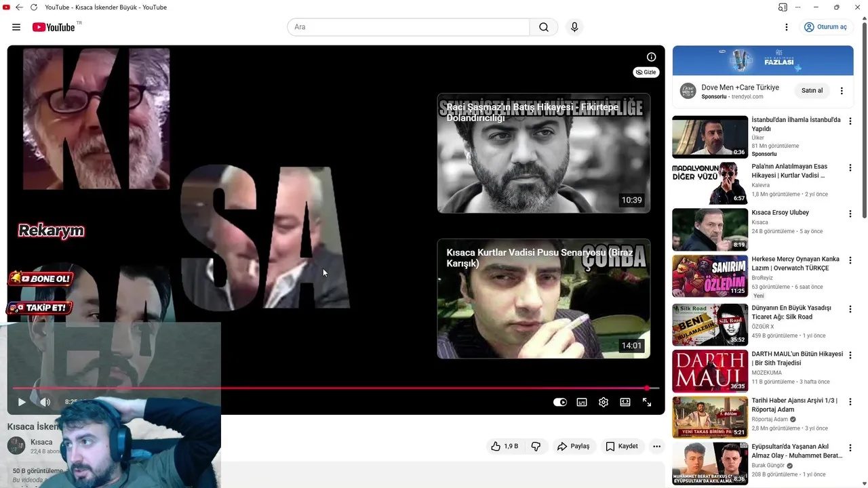Click the BroReyiz channel name
This screenshot has height=488, width=868.
[x=762, y=278]
